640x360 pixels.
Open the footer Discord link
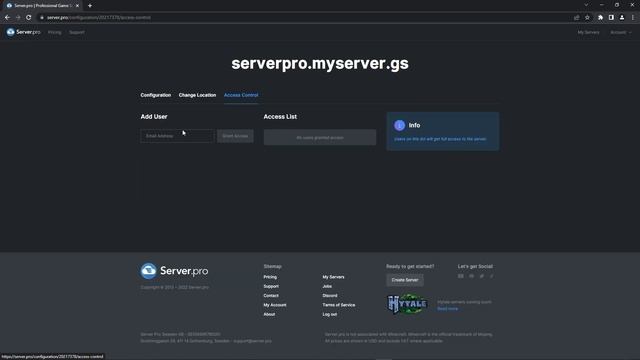[330, 296]
